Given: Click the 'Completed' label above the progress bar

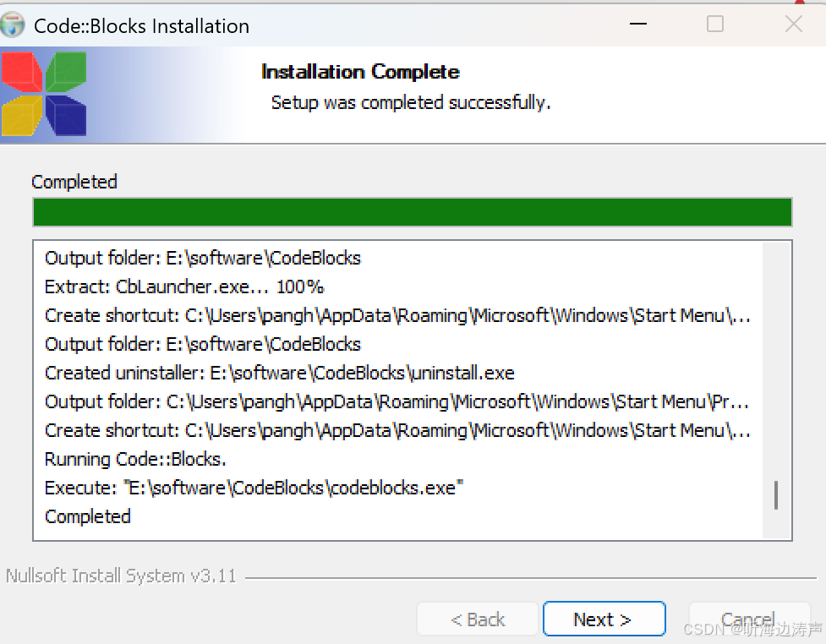Looking at the screenshot, I should pos(74,182).
